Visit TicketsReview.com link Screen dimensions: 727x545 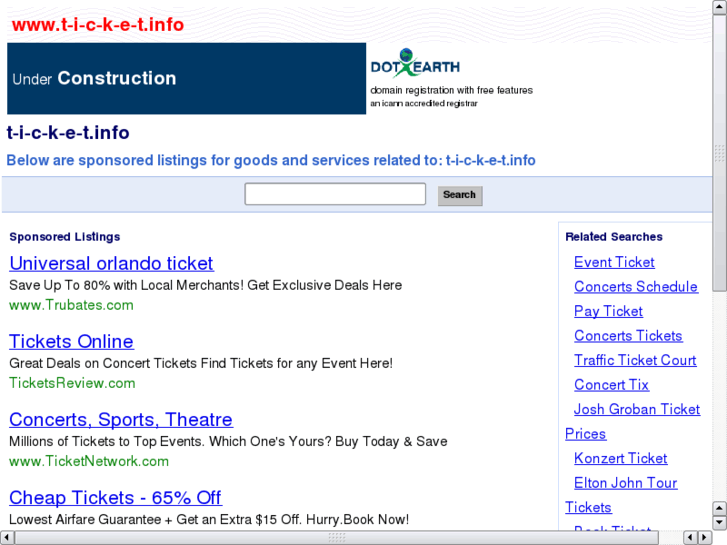click(72, 383)
